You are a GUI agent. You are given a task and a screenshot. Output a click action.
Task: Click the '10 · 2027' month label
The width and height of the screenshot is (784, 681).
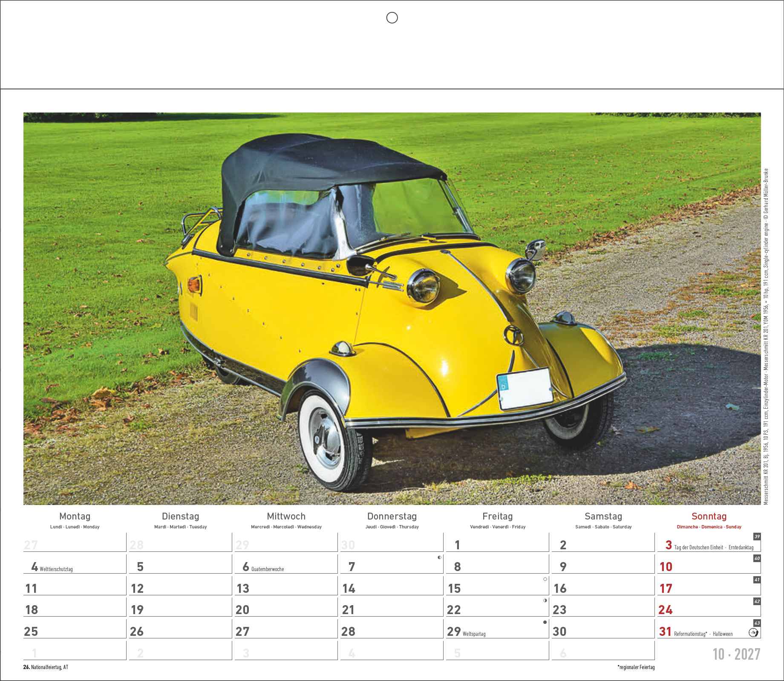[x=737, y=654]
